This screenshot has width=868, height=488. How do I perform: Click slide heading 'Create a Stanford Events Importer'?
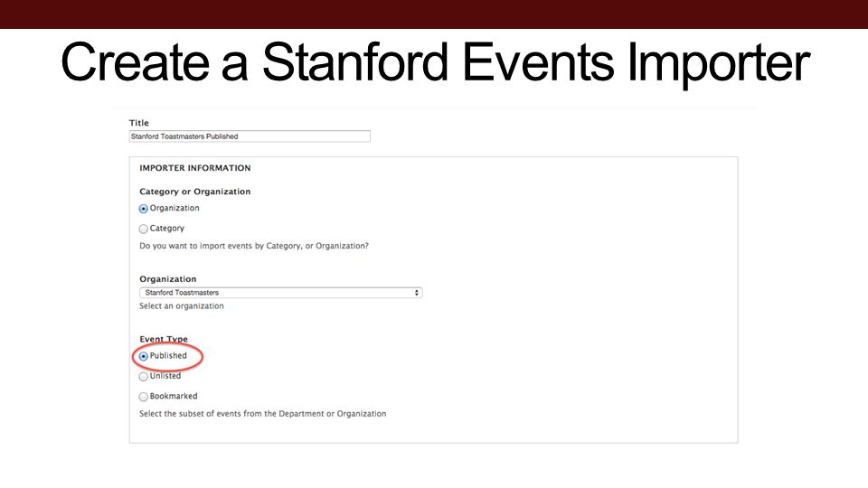435,62
